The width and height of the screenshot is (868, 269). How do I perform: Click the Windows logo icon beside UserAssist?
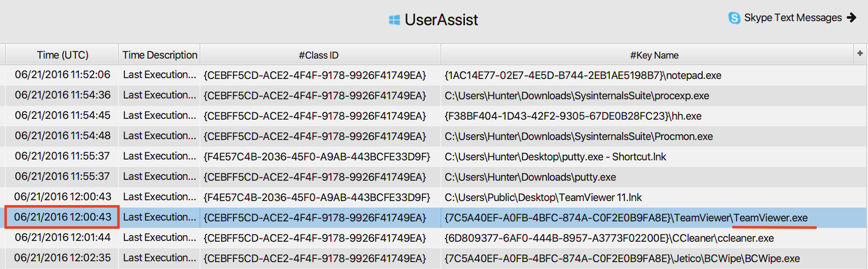click(x=394, y=20)
